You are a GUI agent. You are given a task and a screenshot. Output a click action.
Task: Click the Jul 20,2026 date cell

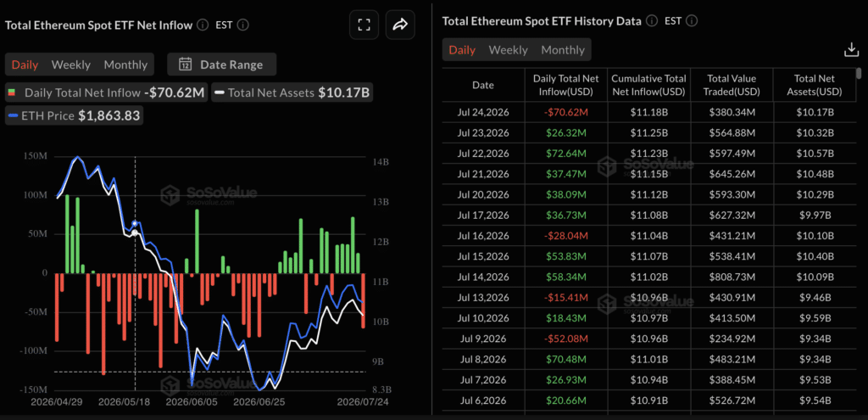point(483,194)
